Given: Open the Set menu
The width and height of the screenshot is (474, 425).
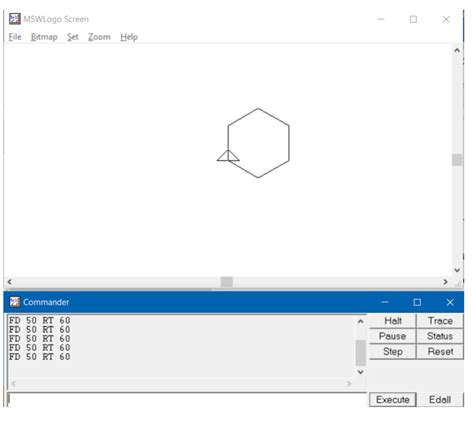Looking at the screenshot, I should 73,37.
